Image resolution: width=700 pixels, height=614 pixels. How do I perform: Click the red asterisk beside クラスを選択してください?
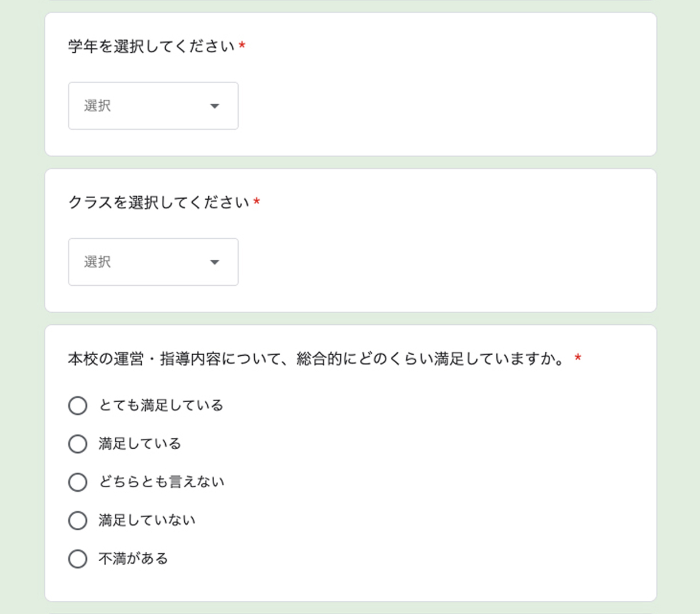pos(256,201)
